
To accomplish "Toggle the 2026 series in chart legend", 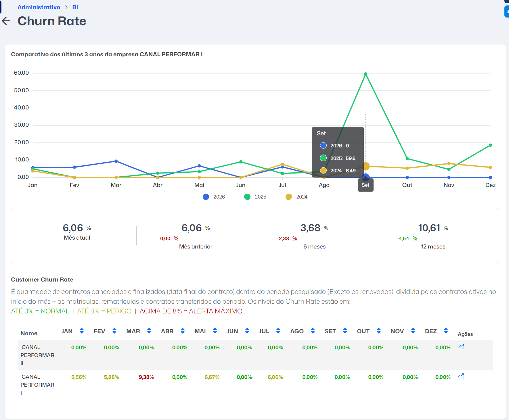I will click(x=214, y=197).
